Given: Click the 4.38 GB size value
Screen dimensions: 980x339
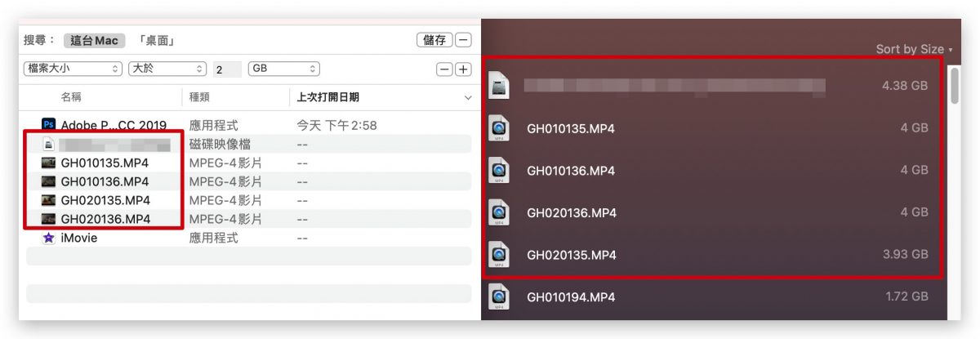Looking at the screenshot, I should 905,86.
